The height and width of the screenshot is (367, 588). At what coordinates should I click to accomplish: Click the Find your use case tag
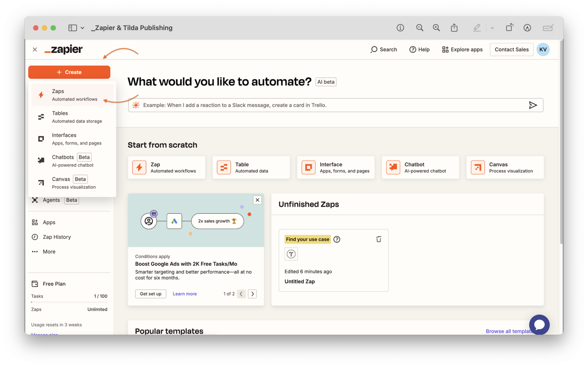307,239
